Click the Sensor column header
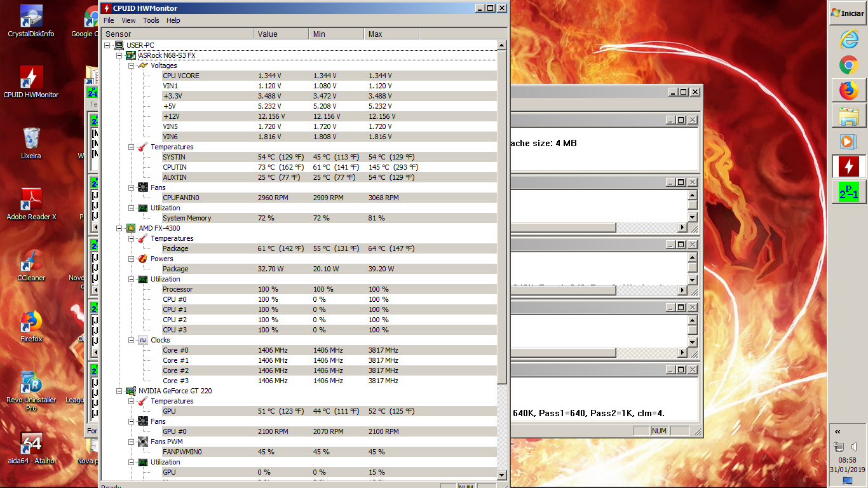This screenshot has height=488, width=868. coord(177,34)
